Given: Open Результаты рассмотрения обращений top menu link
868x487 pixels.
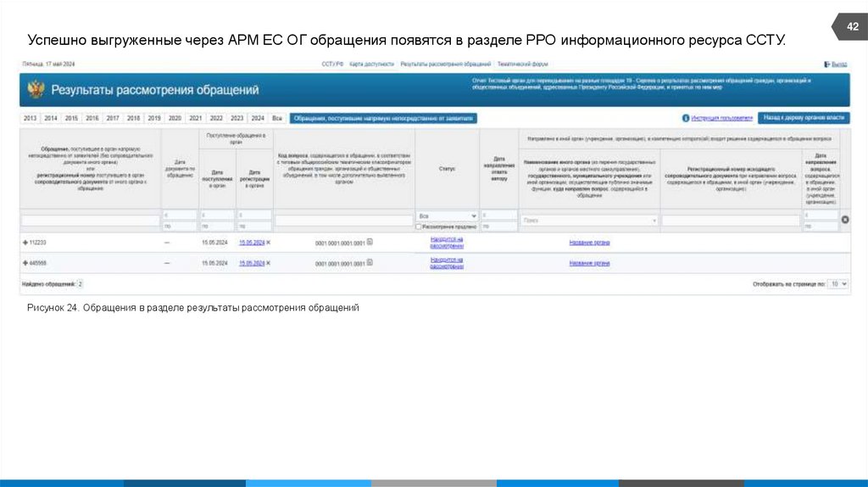Looking at the screenshot, I should (x=446, y=64).
